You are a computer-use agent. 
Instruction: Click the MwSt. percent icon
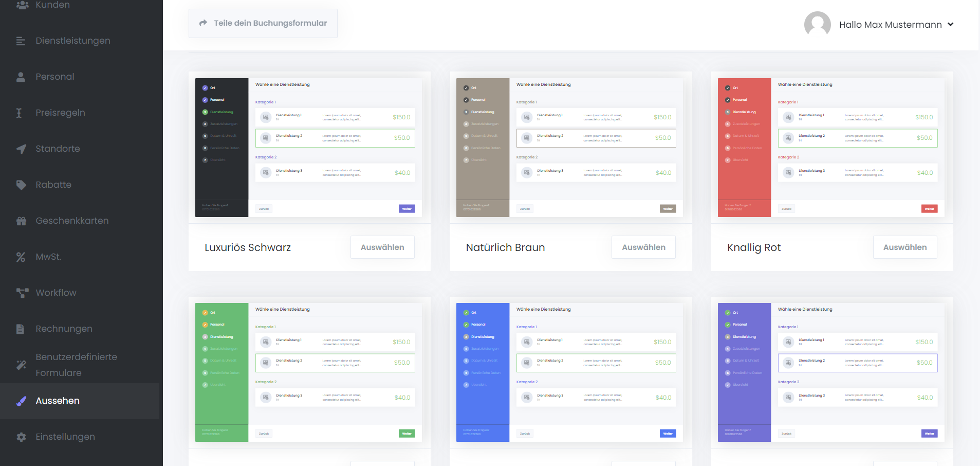pos(21,257)
